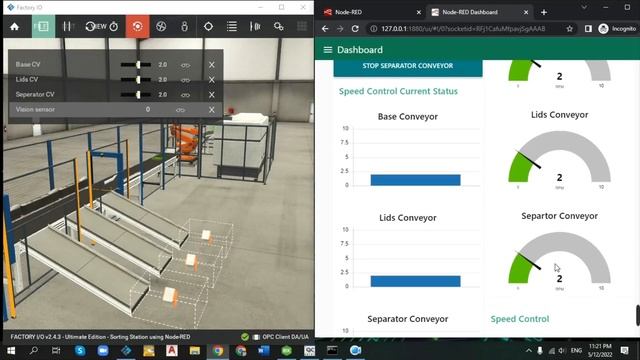
Task: Reload the Node-RED Dashboard page
Action: coord(355,29)
